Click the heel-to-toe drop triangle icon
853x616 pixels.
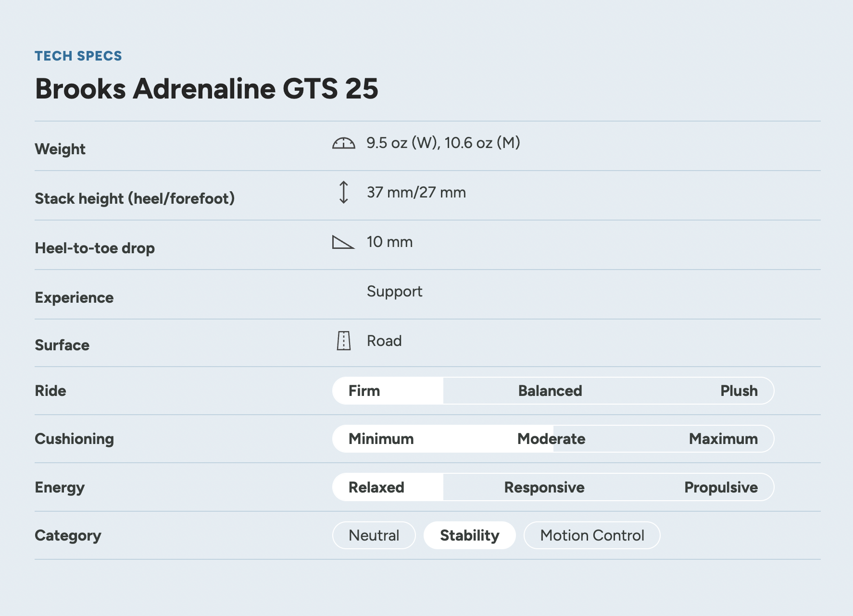pyautogui.click(x=343, y=242)
